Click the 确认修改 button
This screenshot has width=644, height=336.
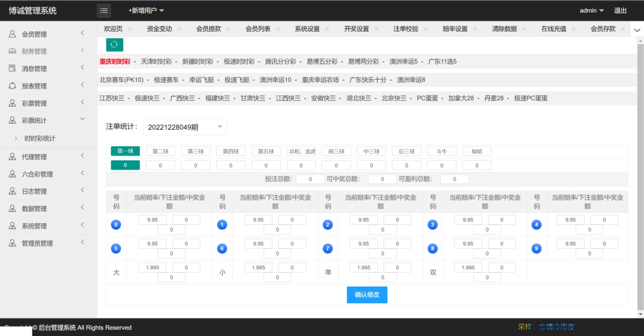pos(367,295)
